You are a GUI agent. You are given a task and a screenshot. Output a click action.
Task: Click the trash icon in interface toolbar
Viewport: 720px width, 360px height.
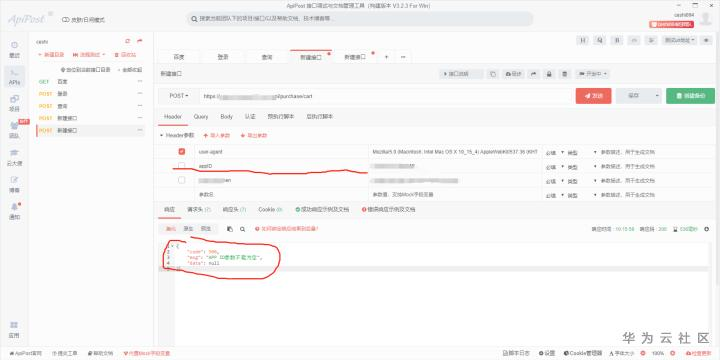(565, 74)
